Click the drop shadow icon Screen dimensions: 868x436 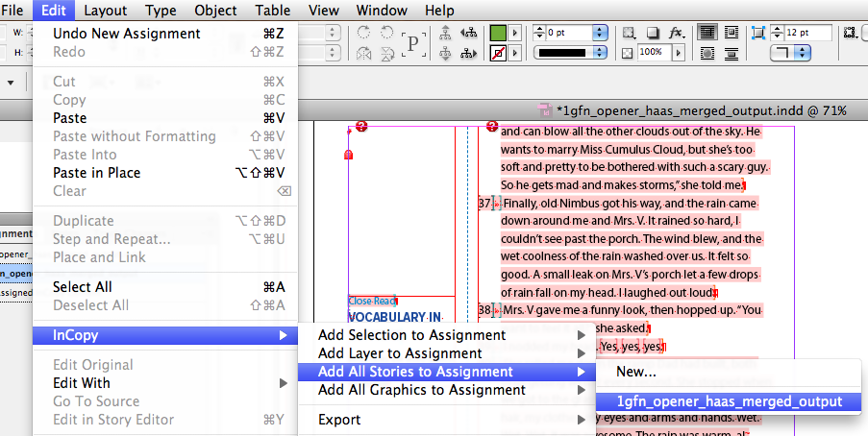click(x=653, y=33)
